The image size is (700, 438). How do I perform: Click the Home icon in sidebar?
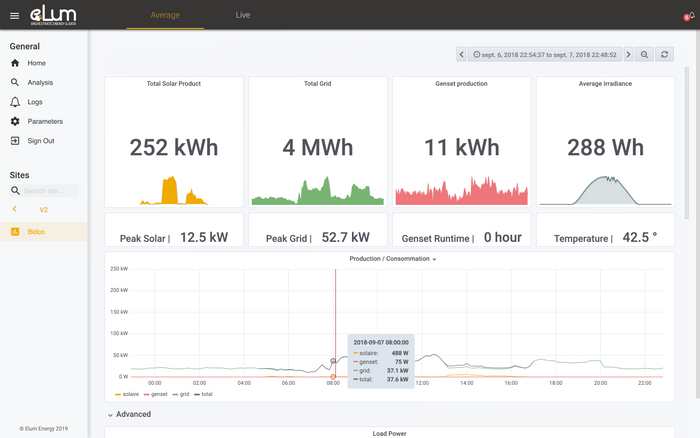pos(15,63)
